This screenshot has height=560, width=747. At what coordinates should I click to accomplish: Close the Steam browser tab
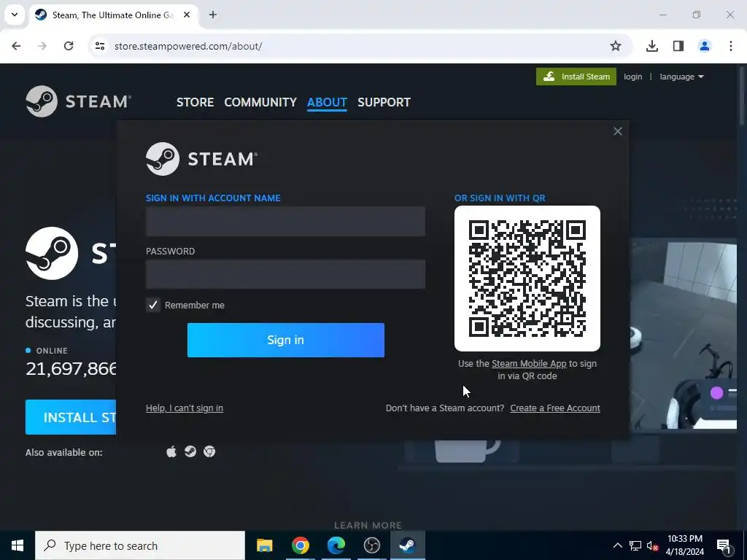coord(187,15)
